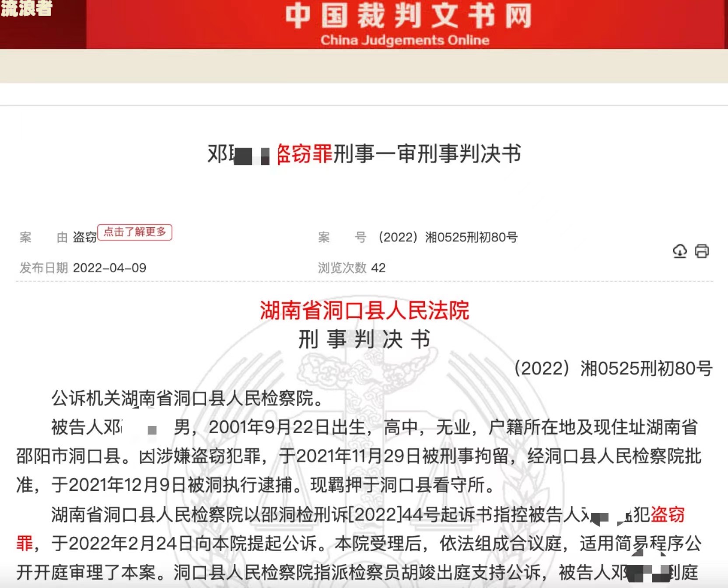728x588 pixels.
Task: Click the 中国裁判文书网 site title
Action: click(x=408, y=16)
